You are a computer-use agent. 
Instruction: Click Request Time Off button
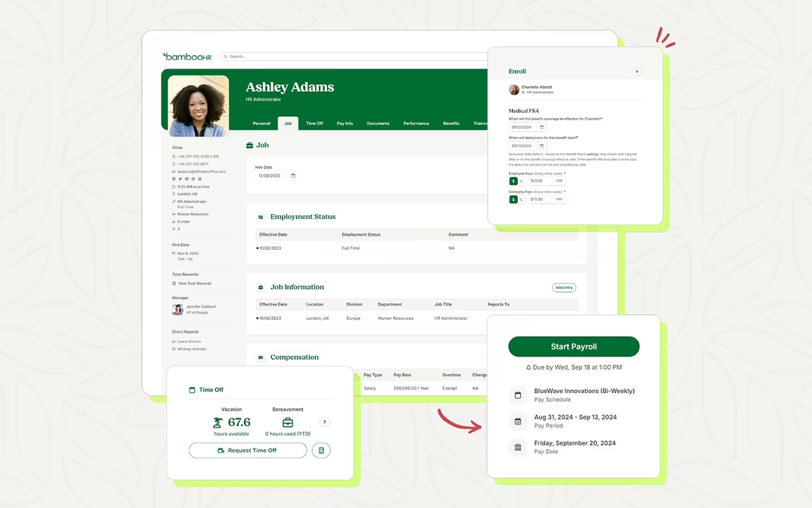[248, 451]
